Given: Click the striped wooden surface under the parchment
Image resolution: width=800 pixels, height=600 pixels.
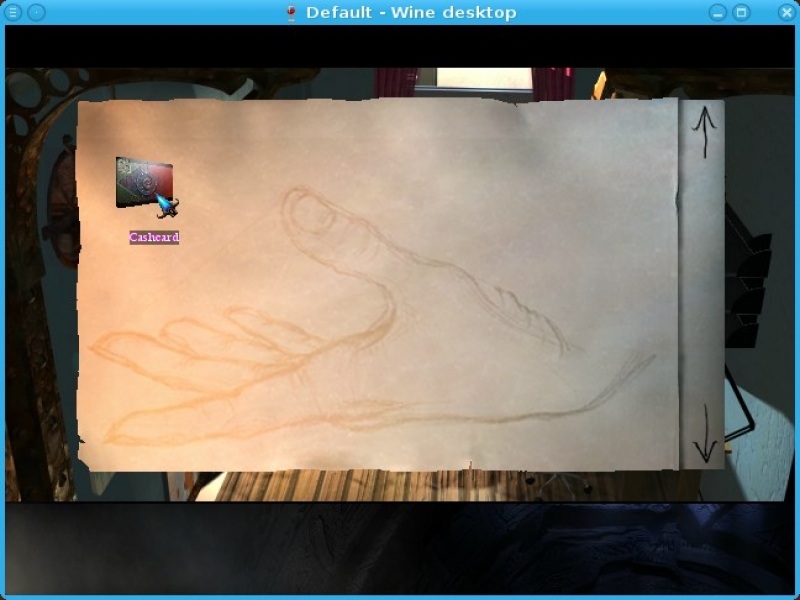Looking at the screenshot, I should (400, 485).
